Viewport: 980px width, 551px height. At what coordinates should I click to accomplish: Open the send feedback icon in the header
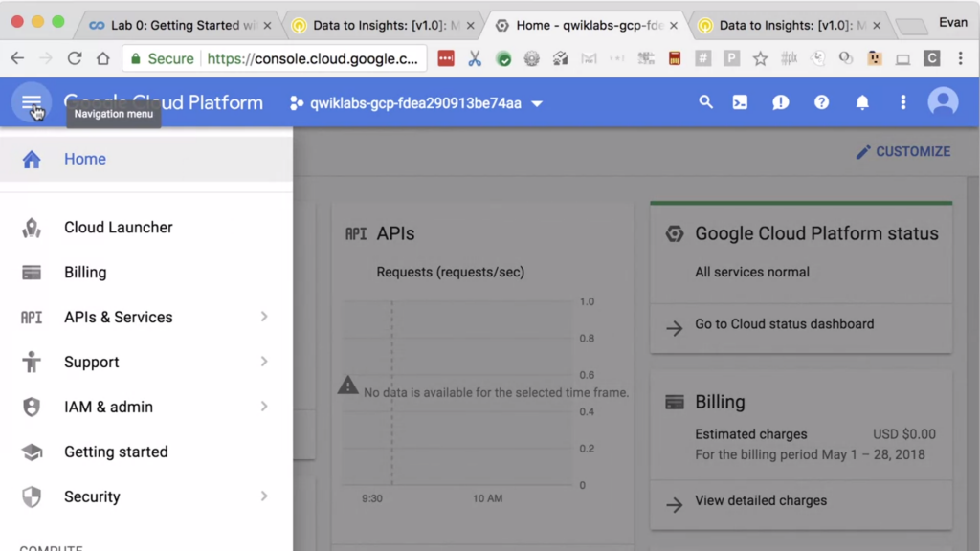pyautogui.click(x=781, y=102)
